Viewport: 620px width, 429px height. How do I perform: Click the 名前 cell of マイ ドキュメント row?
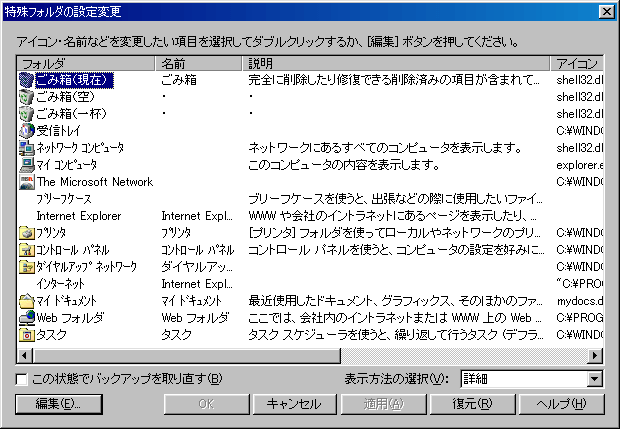pos(191,301)
